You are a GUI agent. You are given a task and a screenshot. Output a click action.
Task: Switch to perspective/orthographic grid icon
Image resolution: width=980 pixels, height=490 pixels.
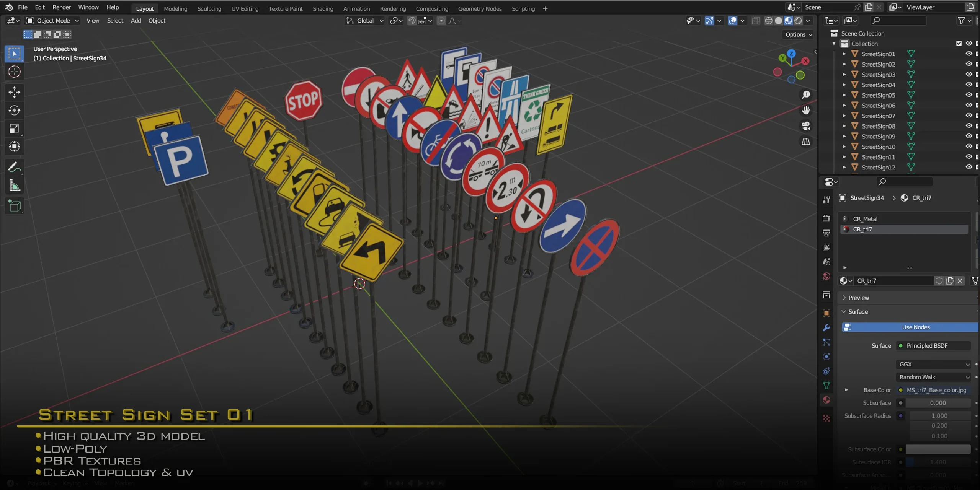806,142
